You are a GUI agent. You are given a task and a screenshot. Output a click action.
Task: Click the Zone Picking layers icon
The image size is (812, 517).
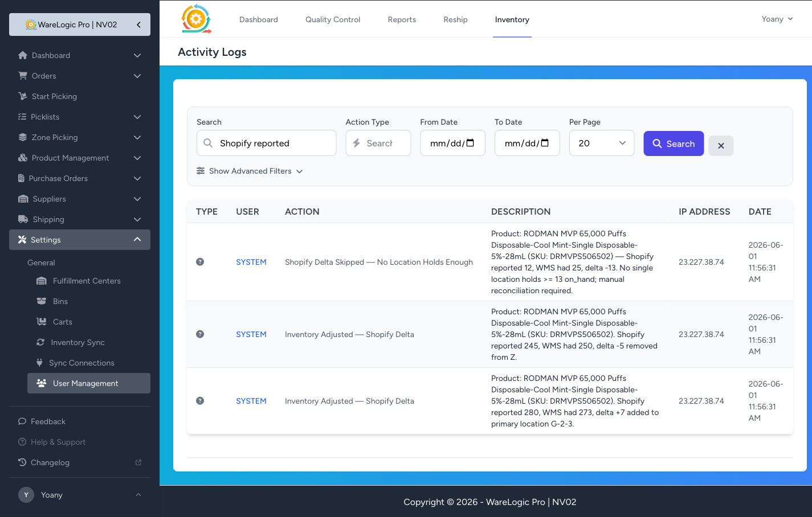pyautogui.click(x=23, y=137)
